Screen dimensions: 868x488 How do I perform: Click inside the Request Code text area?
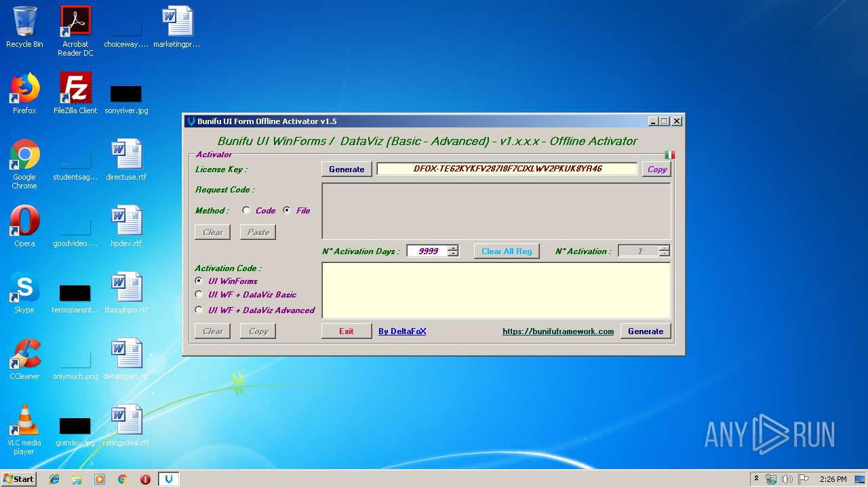click(496, 211)
